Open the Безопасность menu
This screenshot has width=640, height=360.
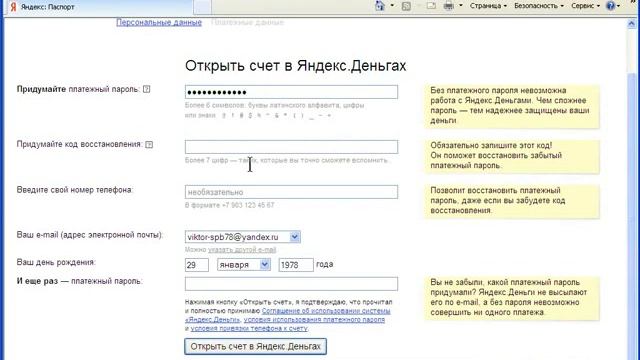pyautogui.click(x=539, y=6)
